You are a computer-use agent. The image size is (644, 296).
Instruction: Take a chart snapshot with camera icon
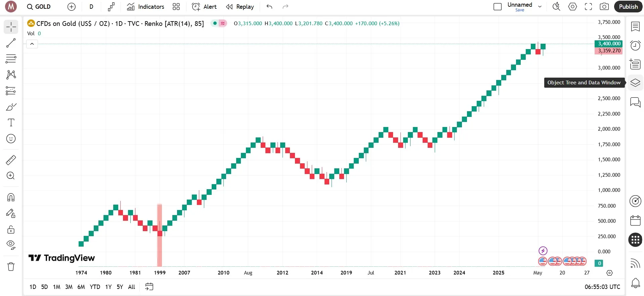604,7
